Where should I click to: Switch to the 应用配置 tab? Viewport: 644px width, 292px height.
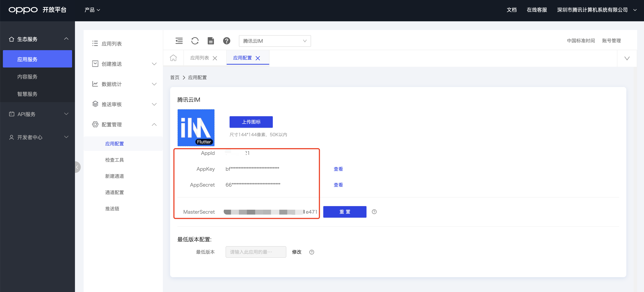point(242,58)
